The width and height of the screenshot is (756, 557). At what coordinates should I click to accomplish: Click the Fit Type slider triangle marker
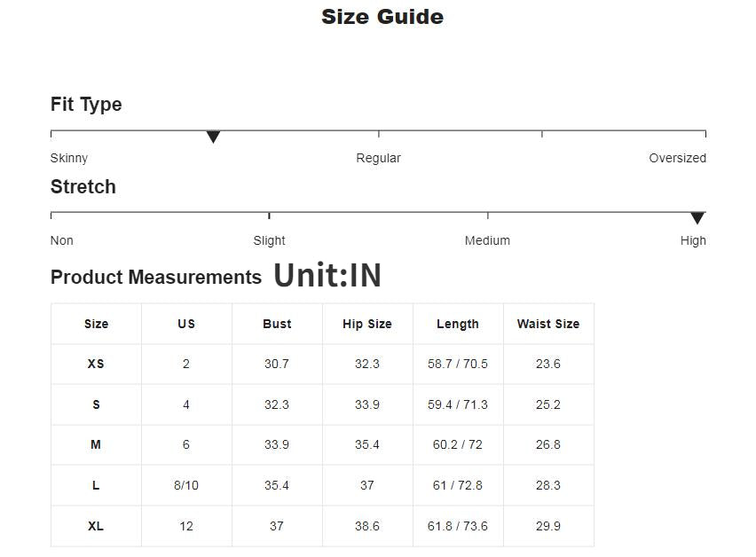pyautogui.click(x=213, y=137)
